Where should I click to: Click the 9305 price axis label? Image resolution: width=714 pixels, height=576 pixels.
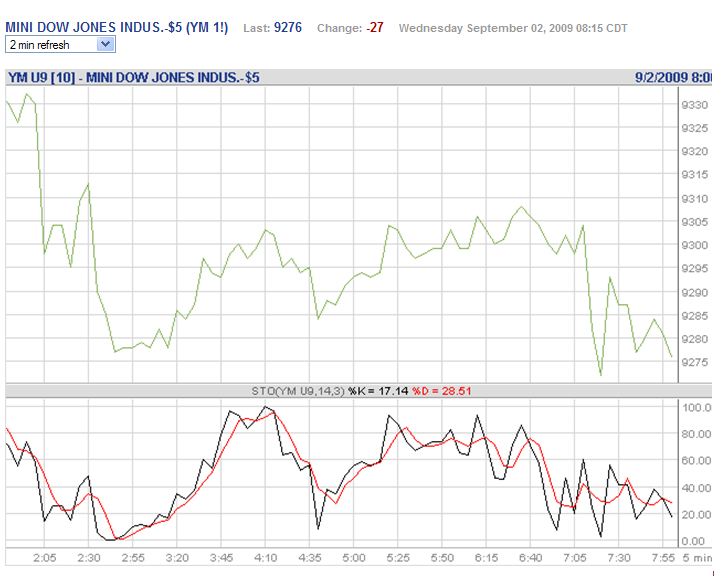[x=695, y=222]
